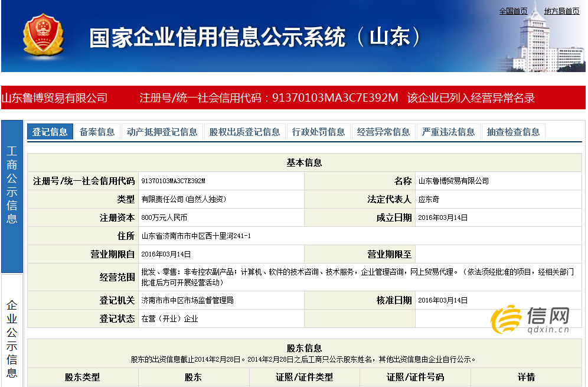The image size is (588, 387).
Task: Select the 企业公示信息 side tab
Action: point(12,332)
